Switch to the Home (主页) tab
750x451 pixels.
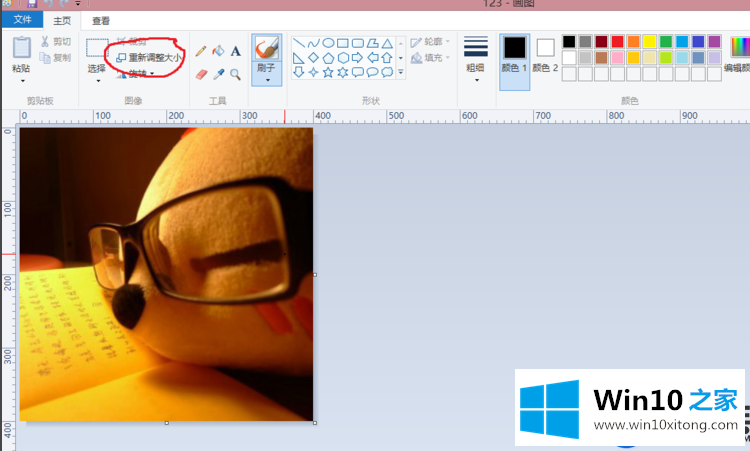(x=62, y=21)
